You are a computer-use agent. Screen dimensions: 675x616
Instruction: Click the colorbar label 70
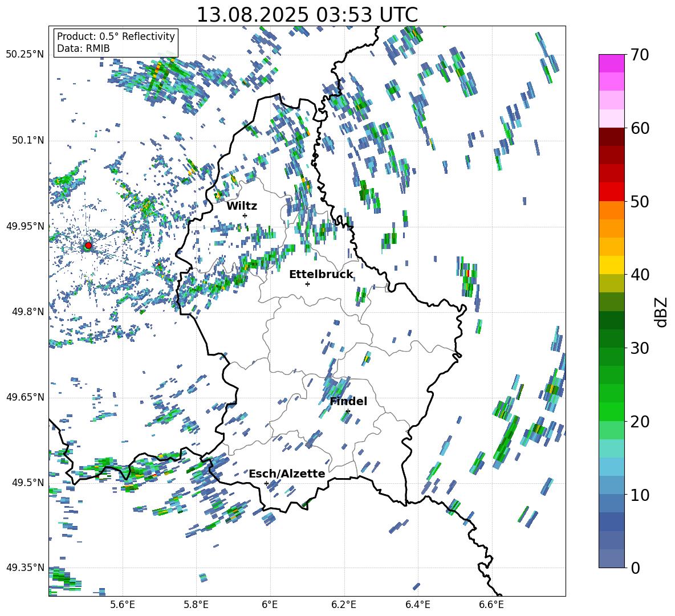640,55
